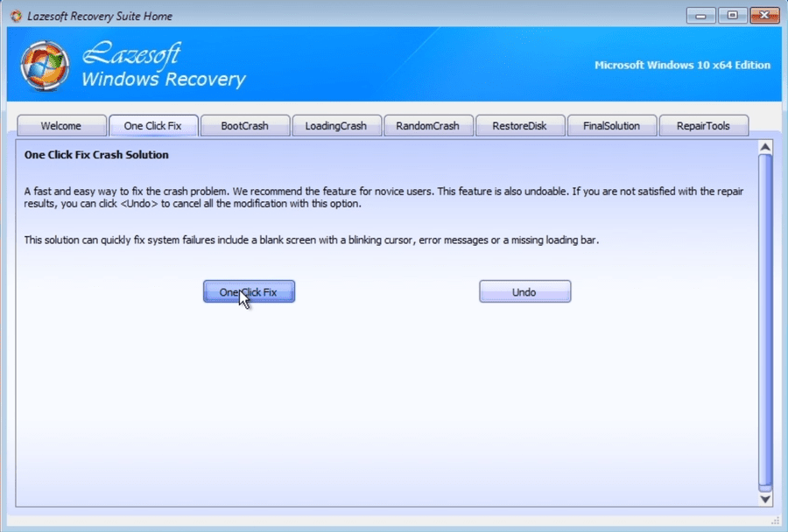788x532 pixels.
Task: Open the FinalSolution tab
Action: pos(612,126)
